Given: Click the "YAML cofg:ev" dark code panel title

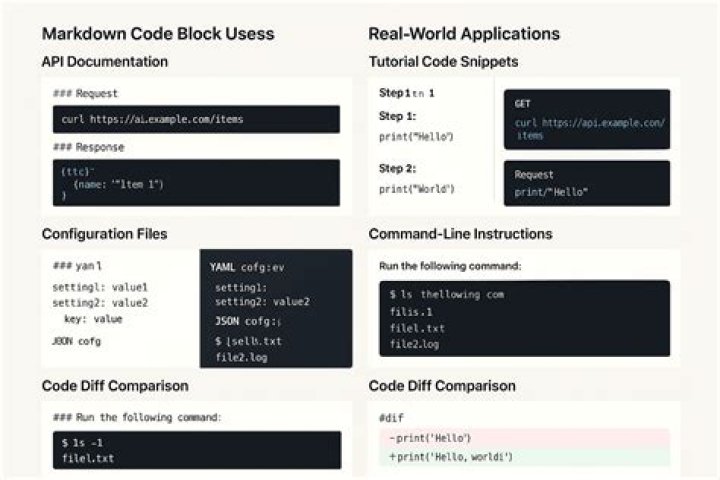Looking at the screenshot, I should (x=248, y=268).
